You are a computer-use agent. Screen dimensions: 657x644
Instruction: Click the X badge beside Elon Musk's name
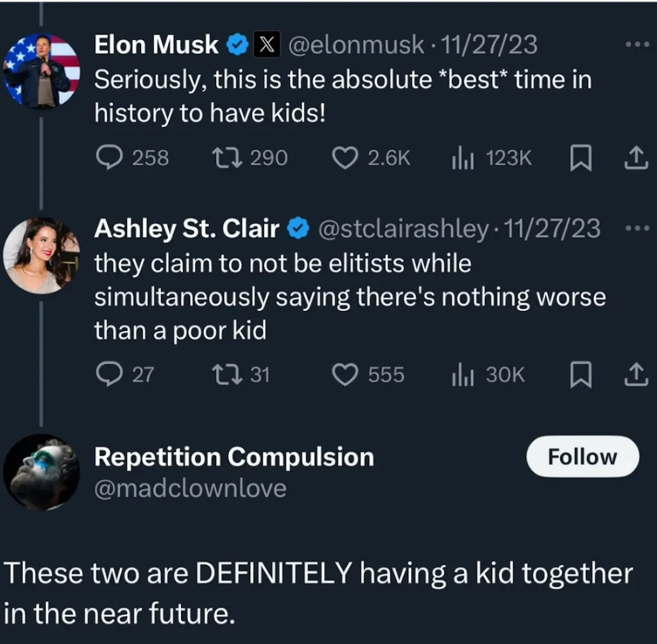coord(266,44)
